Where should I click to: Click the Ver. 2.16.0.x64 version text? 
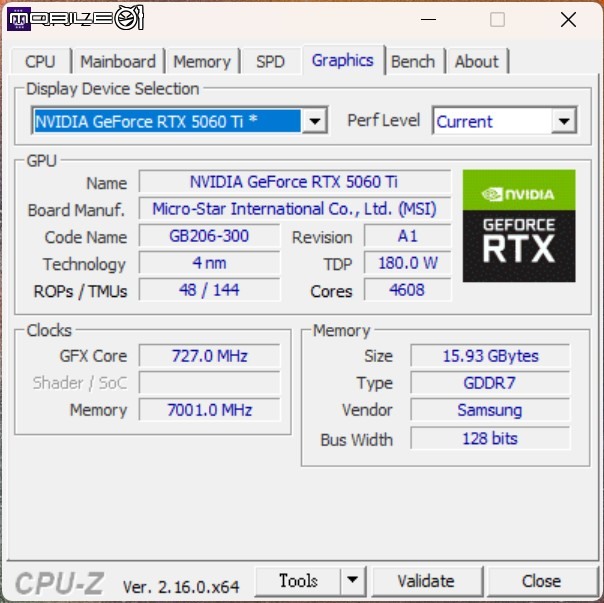(x=181, y=586)
